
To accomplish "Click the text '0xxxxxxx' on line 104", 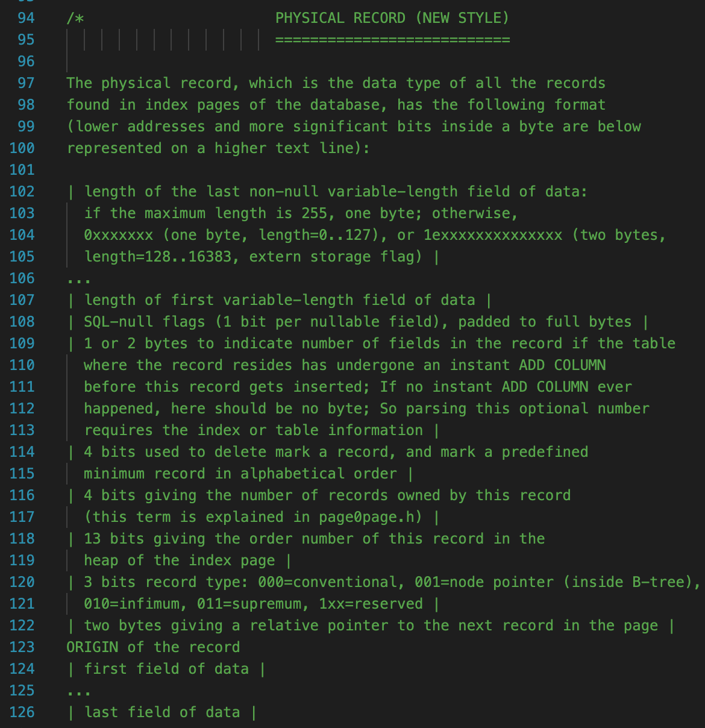I will point(119,235).
